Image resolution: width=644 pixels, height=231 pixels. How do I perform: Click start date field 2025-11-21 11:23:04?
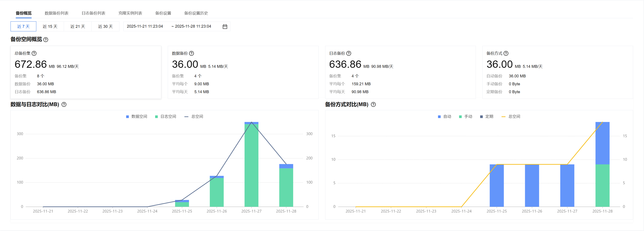click(x=145, y=26)
